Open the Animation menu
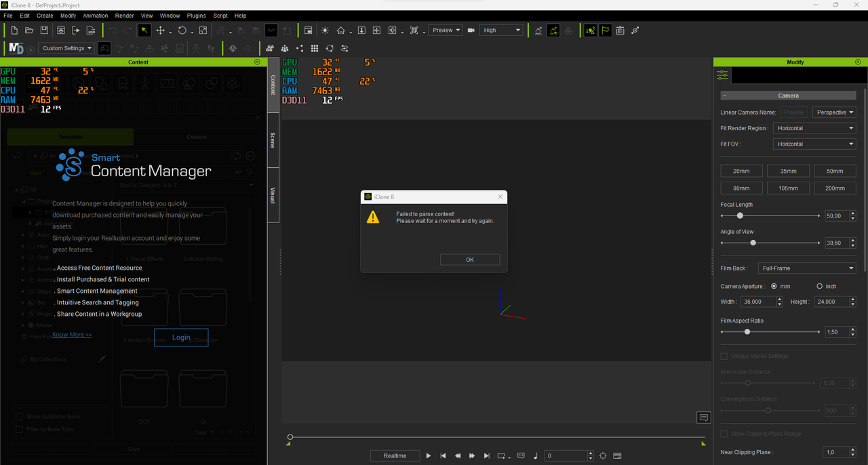 tap(95, 16)
